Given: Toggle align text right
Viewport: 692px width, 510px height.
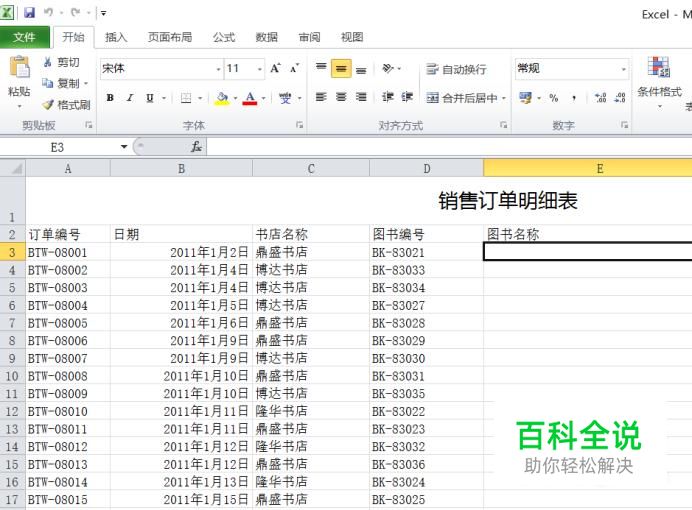Looking at the screenshot, I should point(361,97).
